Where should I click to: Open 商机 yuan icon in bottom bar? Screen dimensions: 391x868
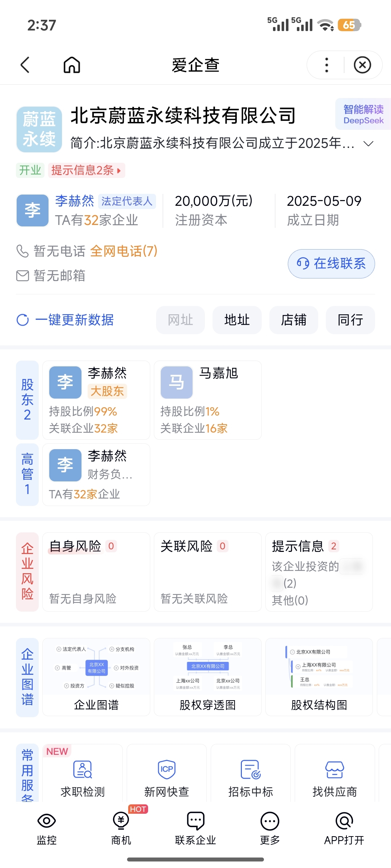121,821
